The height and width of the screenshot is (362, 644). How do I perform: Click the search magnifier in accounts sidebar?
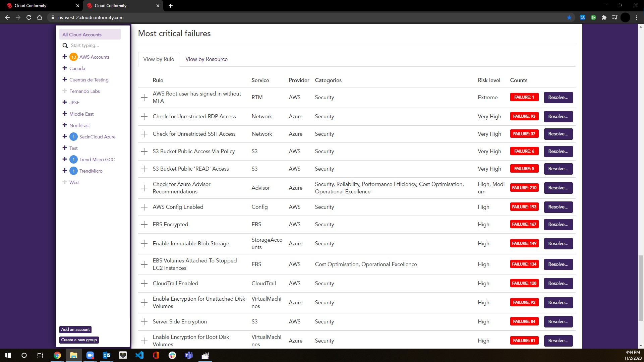65,46
